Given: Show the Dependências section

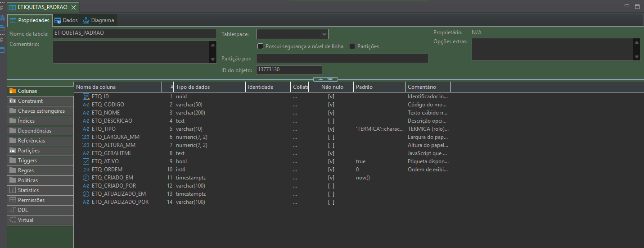Looking at the screenshot, I should (41, 131).
